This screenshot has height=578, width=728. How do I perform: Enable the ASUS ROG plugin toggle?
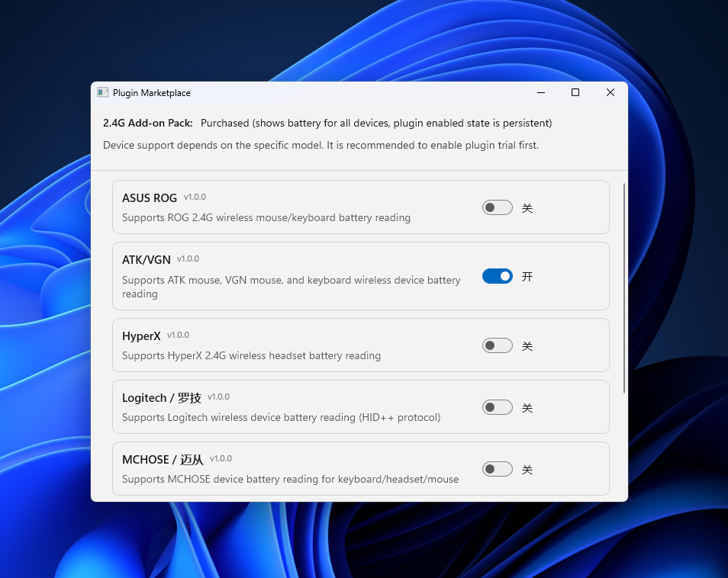[497, 207]
